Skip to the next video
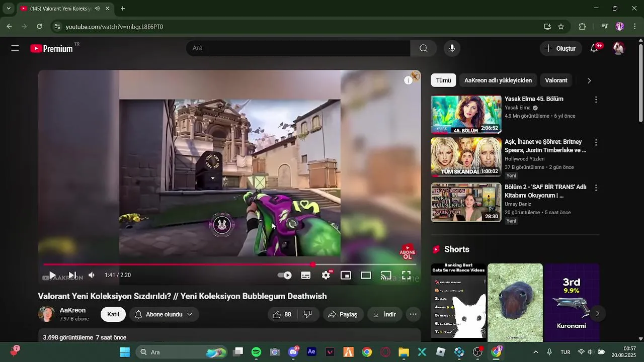This screenshot has height=362, width=644. tap(72, 275)
